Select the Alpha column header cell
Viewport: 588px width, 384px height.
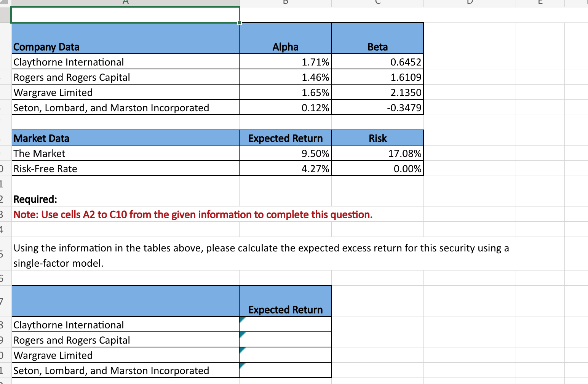click(285, 46)
